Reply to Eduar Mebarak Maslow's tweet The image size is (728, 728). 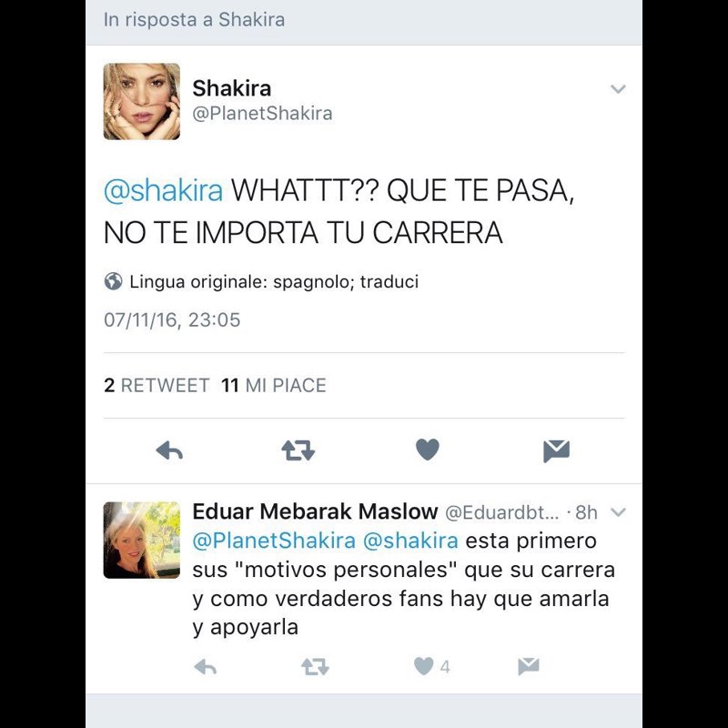(206, 667)
